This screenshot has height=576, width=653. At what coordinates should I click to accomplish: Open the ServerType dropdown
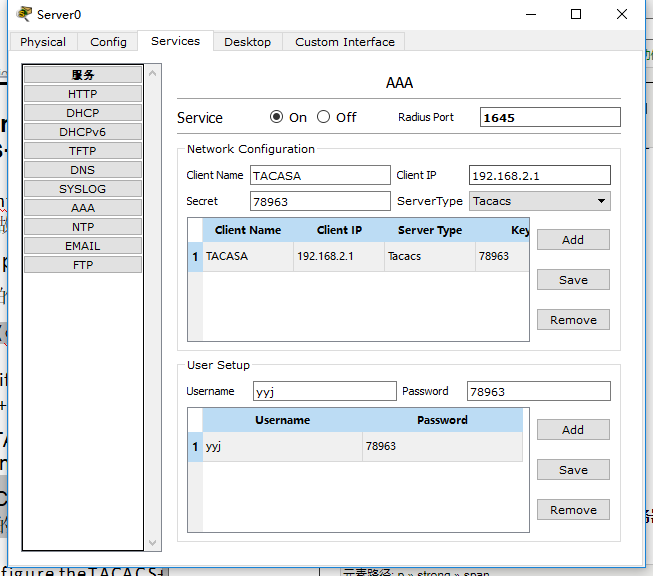coord(540,201)
